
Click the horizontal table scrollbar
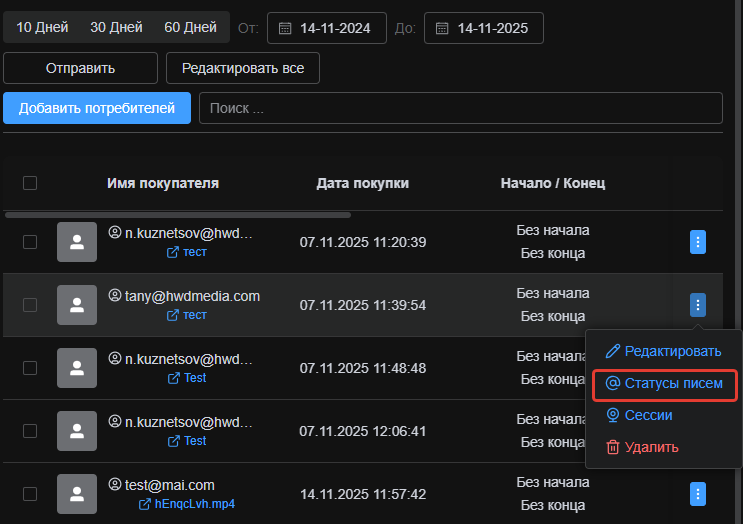(178, 215)
